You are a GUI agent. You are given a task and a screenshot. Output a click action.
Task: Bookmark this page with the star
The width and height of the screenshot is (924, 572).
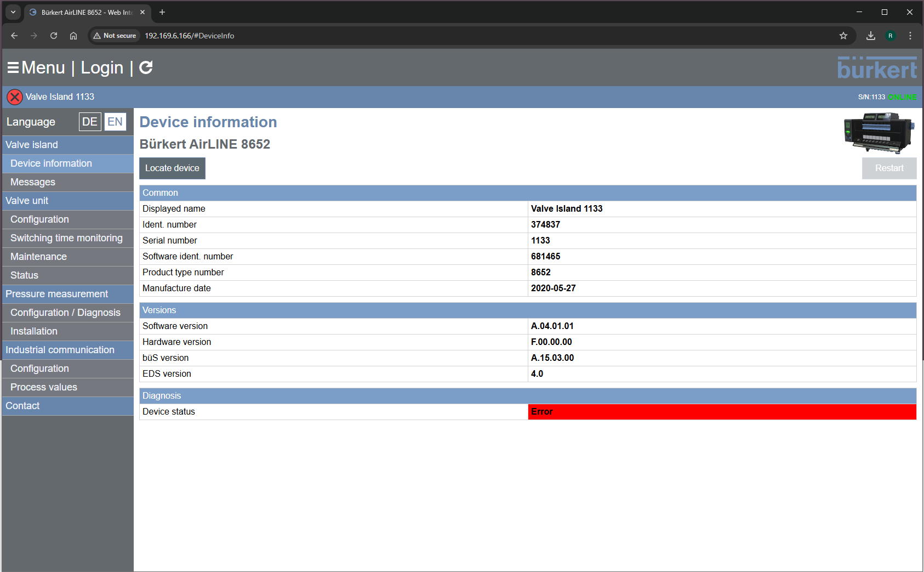click(843, 36)
